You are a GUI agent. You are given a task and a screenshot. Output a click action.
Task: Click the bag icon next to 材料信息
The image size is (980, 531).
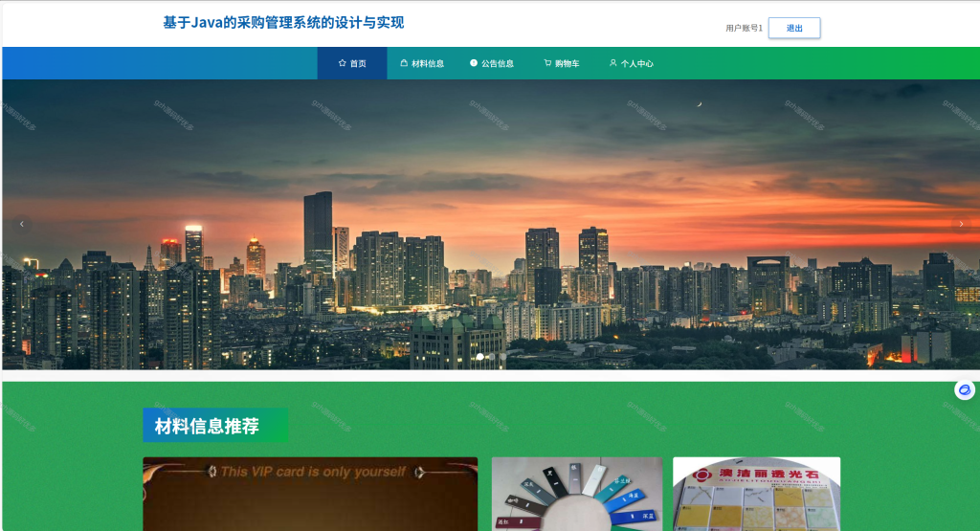pyautogui.click(x=404, y=63)
